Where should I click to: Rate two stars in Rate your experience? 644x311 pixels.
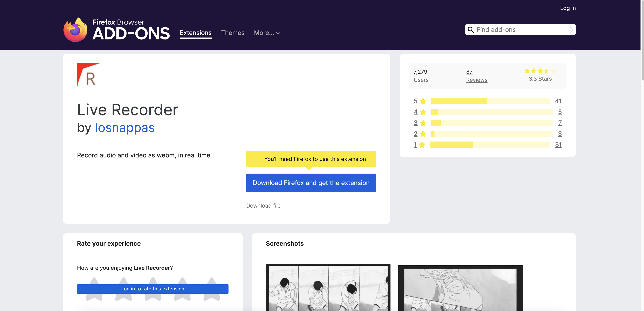click(124, 289)
